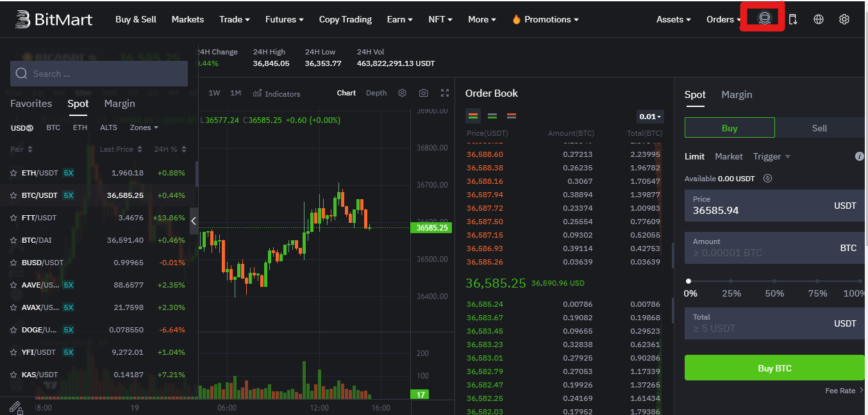Click the BitMart logo
The image size is (868, 415).
(x=54, y=19)
